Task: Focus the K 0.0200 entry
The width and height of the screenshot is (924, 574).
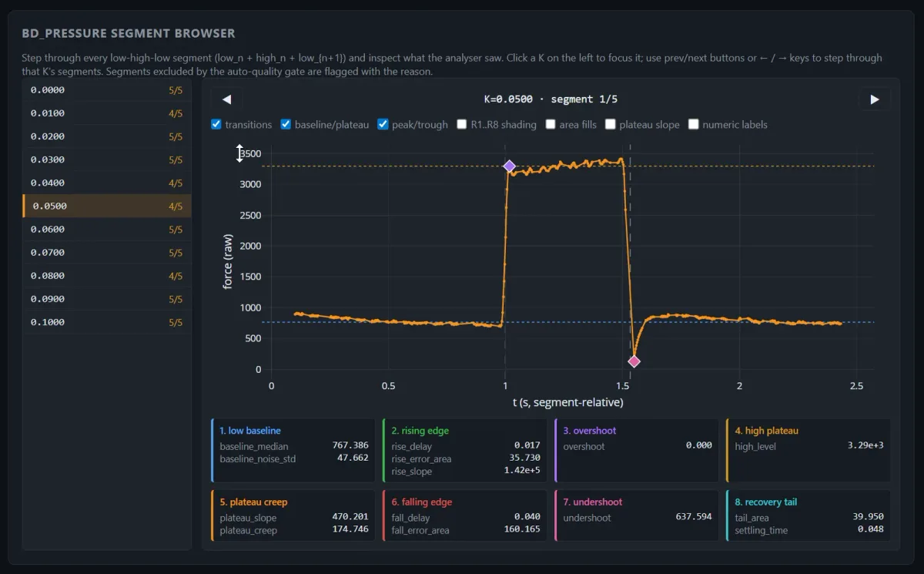Action: click(x=107, y=136)
